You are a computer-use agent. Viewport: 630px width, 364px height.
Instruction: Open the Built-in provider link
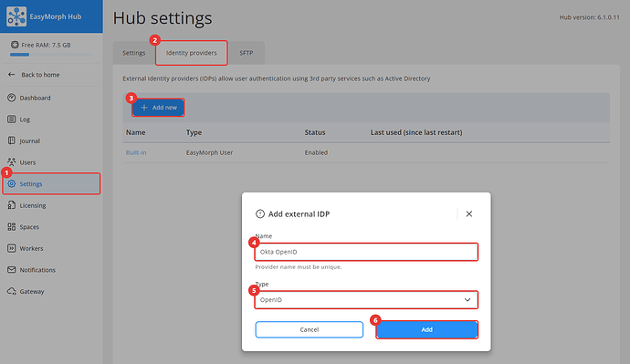pos(136,152)
